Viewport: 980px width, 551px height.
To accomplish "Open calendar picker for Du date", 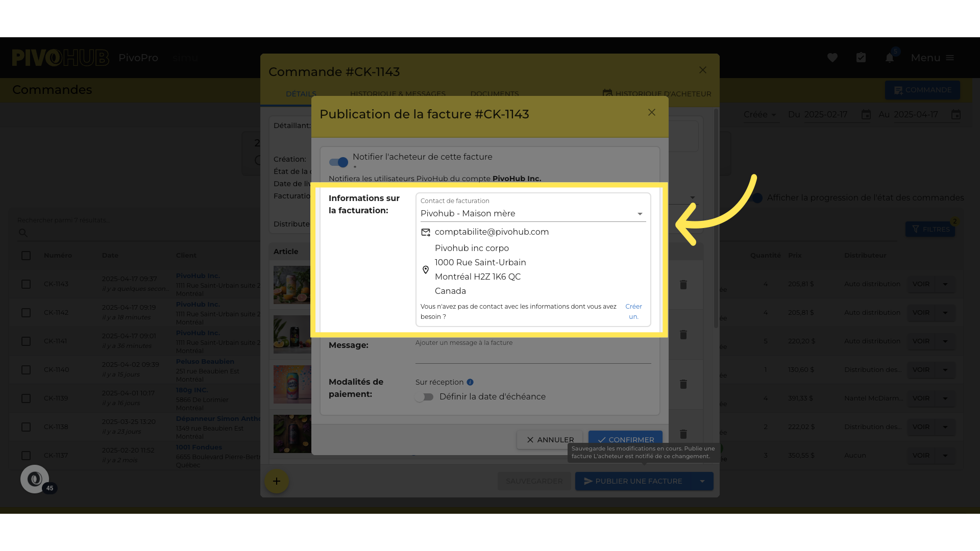I will [x=866, y=114].
